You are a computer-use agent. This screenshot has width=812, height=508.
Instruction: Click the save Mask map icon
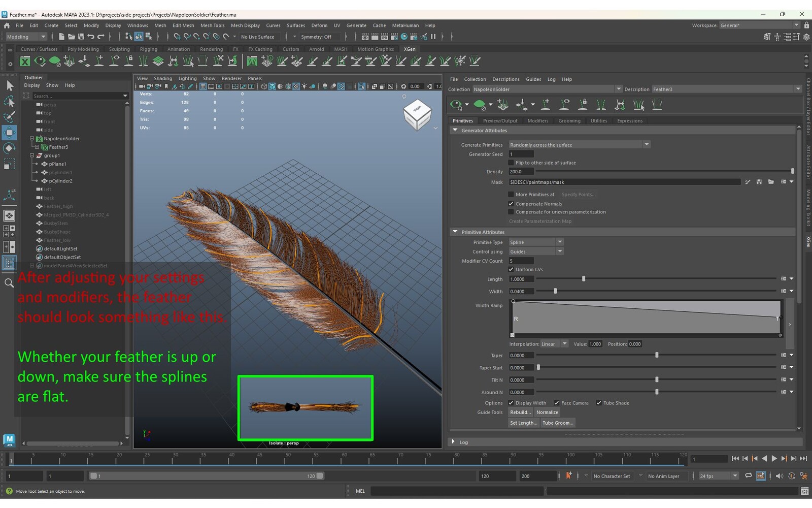point(759,182)
